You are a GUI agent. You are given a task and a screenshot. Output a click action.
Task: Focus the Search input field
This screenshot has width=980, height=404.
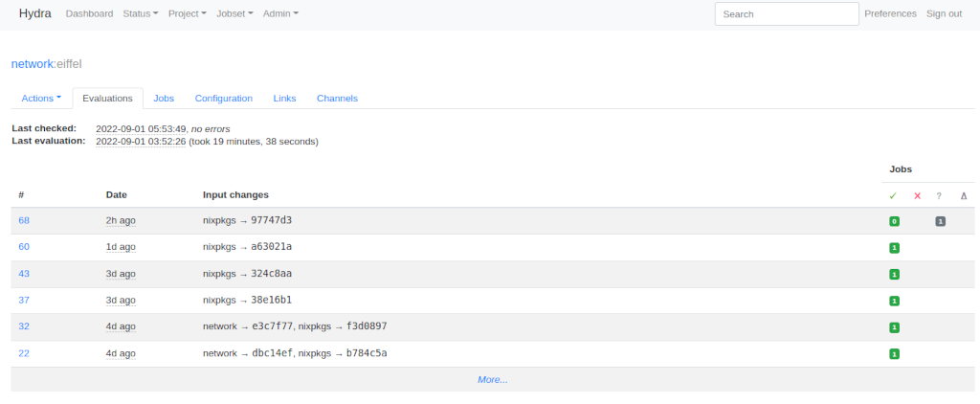pos(786,13)
